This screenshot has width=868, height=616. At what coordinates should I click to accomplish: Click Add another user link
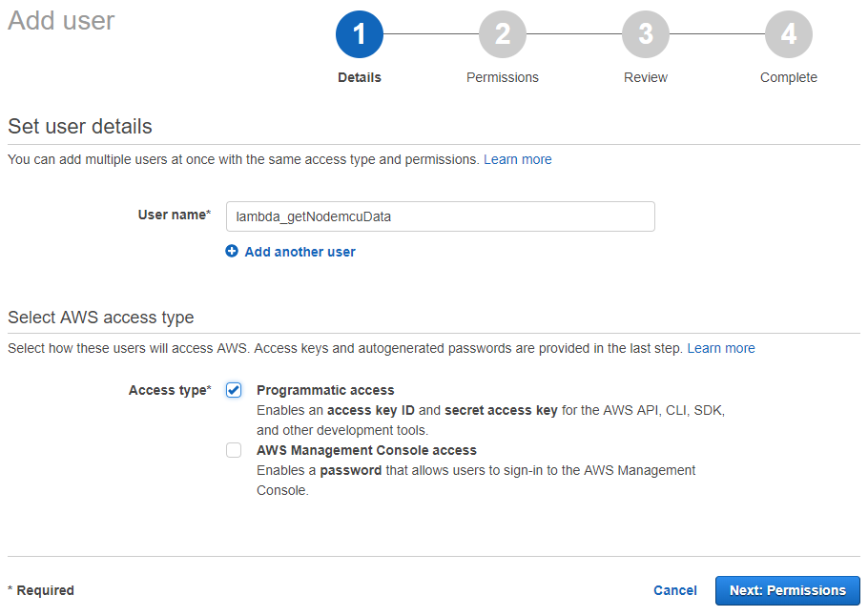(x=300, y=252)
